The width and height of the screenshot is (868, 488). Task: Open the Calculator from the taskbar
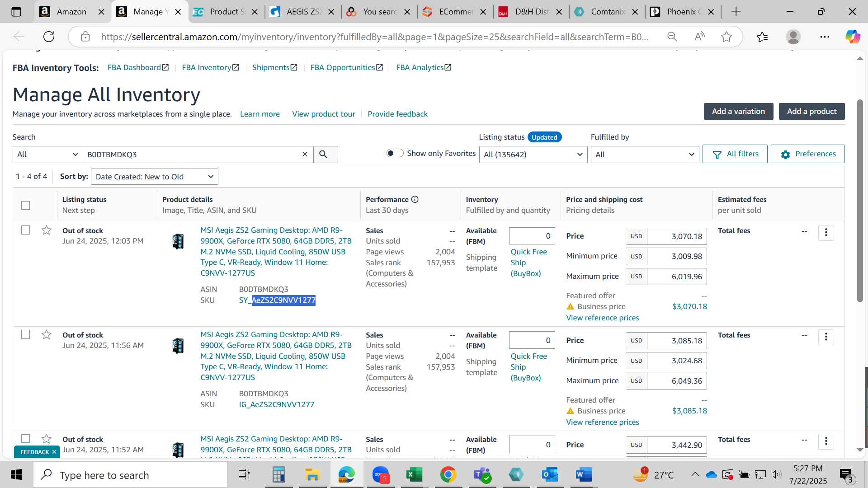coord(278,474)
